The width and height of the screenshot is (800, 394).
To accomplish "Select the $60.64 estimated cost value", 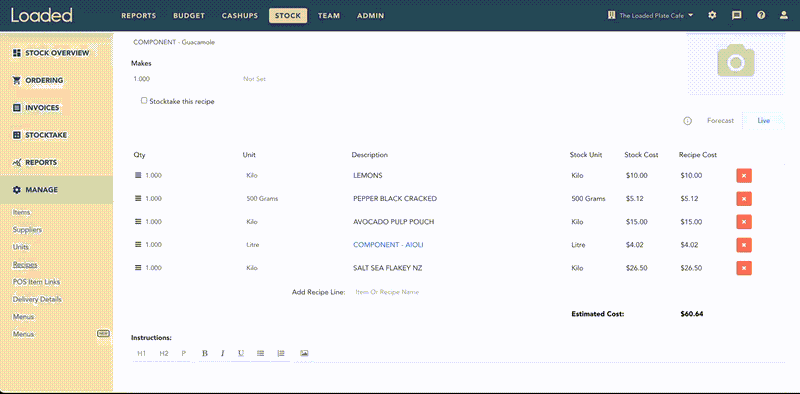I will (692, 314).
